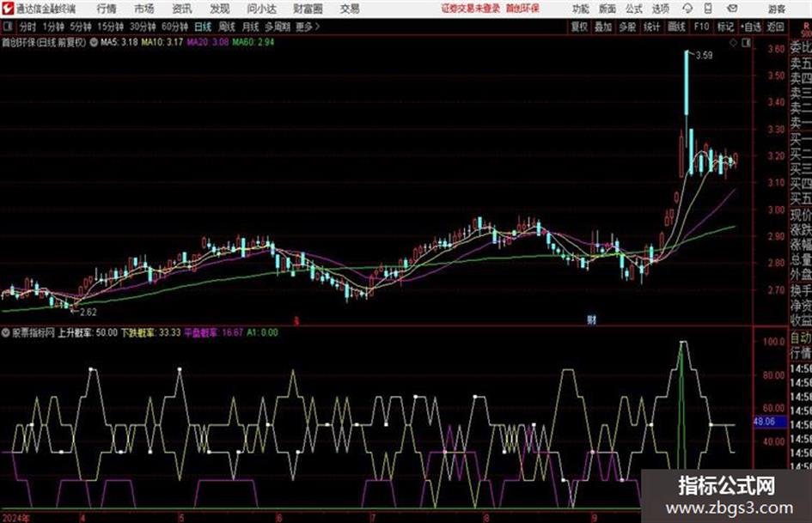Open the 发现 menu
This screenshot has width=812, height=523.
(x=220, y=9)
